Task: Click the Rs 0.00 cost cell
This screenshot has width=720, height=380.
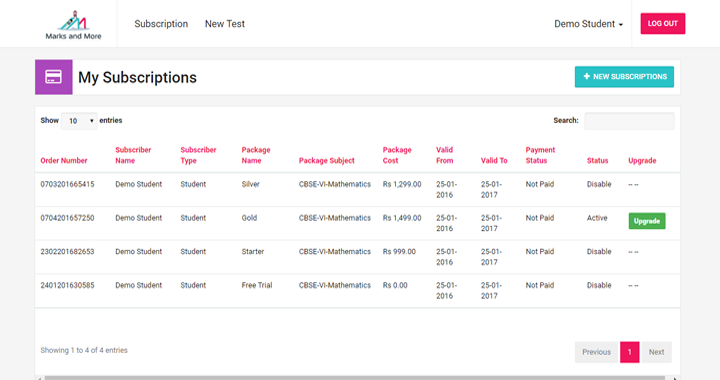Action: pyautogui.click(x=395, y=285)
